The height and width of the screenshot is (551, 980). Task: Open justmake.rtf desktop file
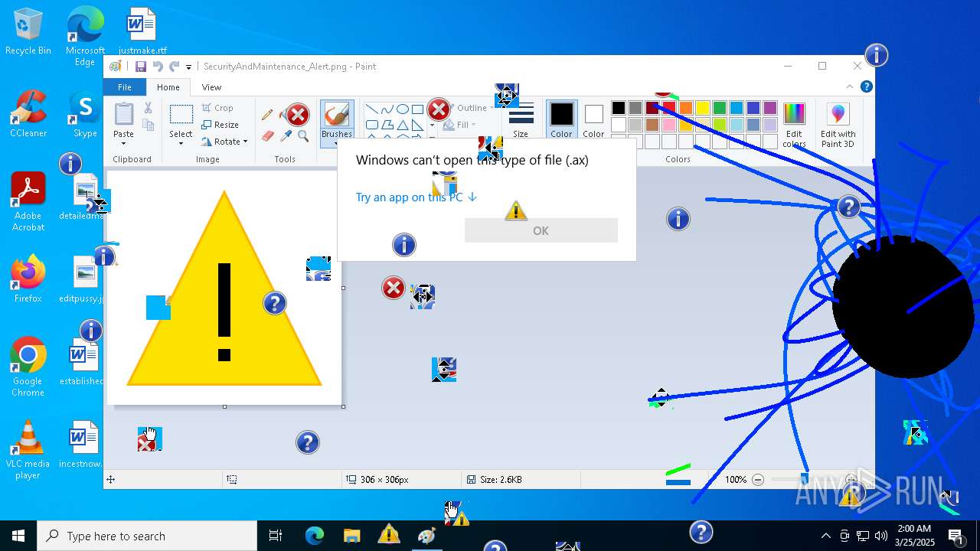pyautogui.click(x=142, y=32)
